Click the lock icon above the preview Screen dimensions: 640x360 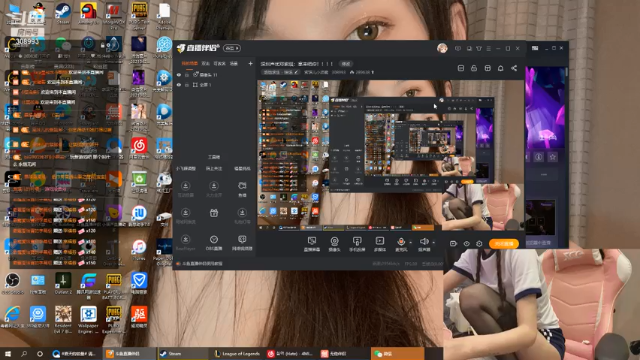(x=474, y=68)
